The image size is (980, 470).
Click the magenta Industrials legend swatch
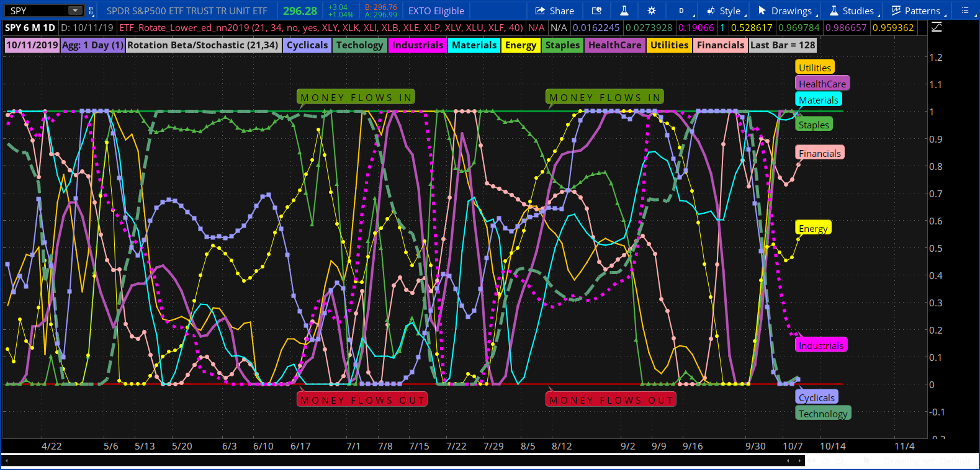[418, 45]
